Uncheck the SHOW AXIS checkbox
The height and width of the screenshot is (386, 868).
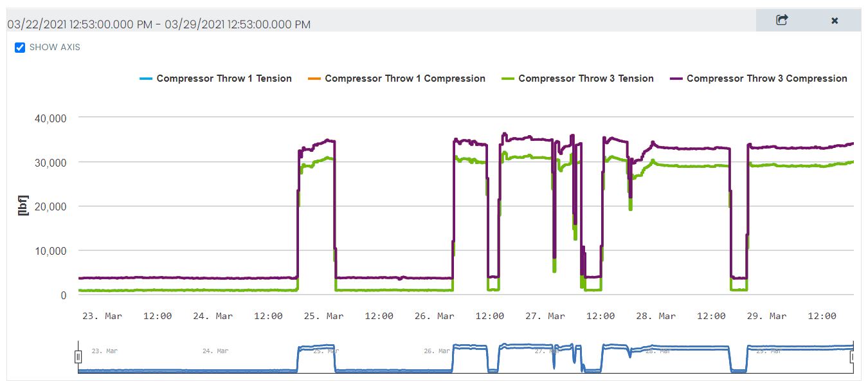click(20, 48)
